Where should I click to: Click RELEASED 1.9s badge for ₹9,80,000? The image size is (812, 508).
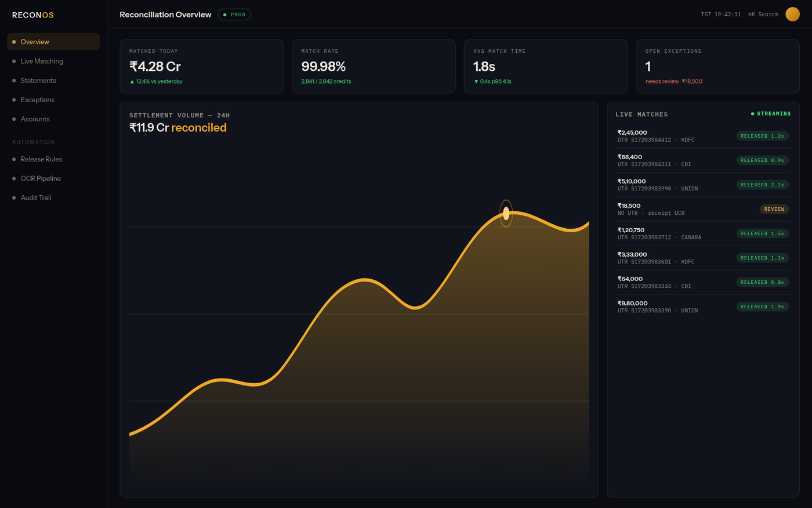[762, 307]
